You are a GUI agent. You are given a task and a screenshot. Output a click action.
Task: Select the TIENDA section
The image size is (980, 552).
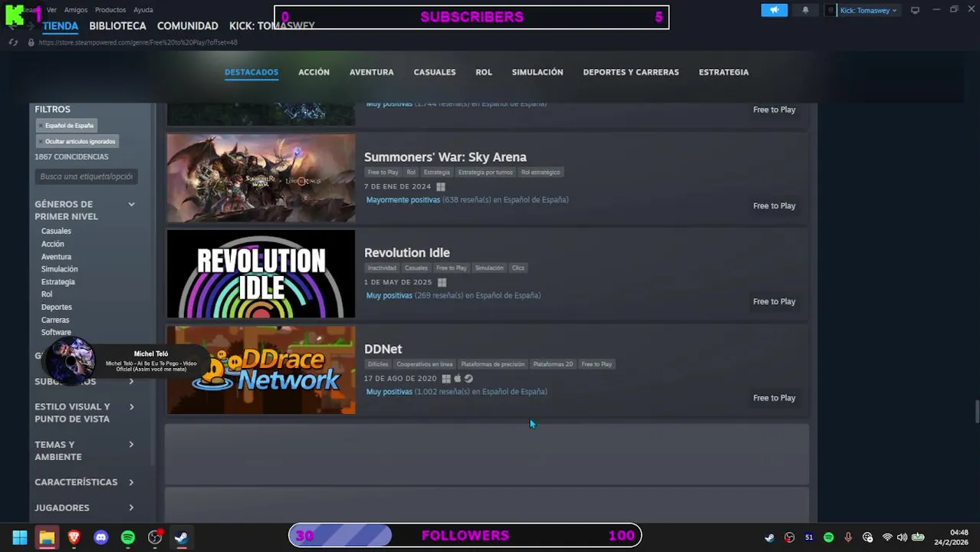61,25
